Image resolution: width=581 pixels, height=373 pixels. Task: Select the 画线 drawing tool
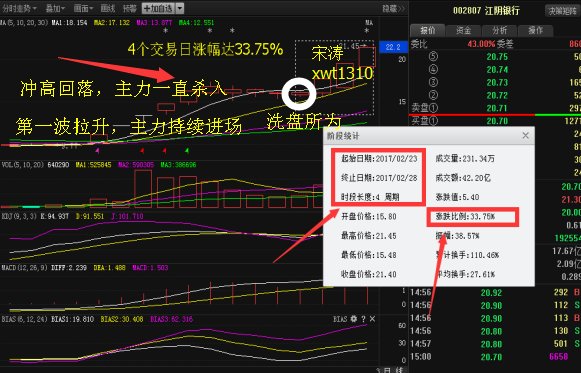point(108,8)
